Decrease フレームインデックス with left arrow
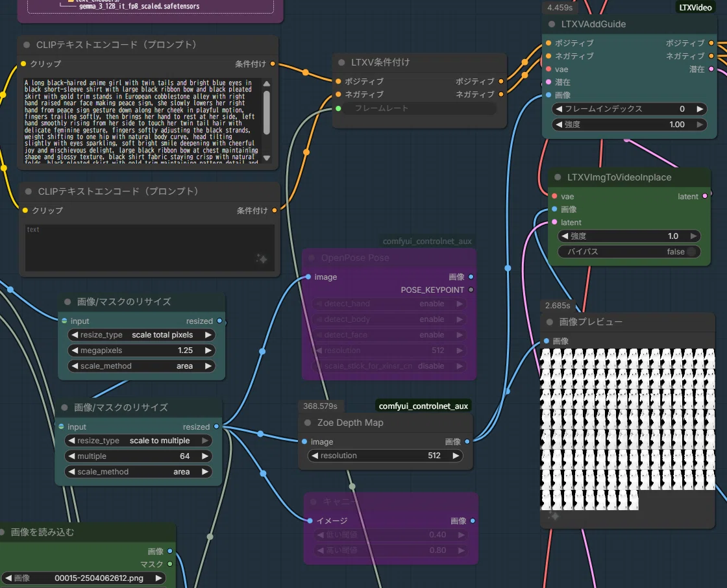This screenshot has width=727, height=588. pyautogui.click(x=559, y=109)
